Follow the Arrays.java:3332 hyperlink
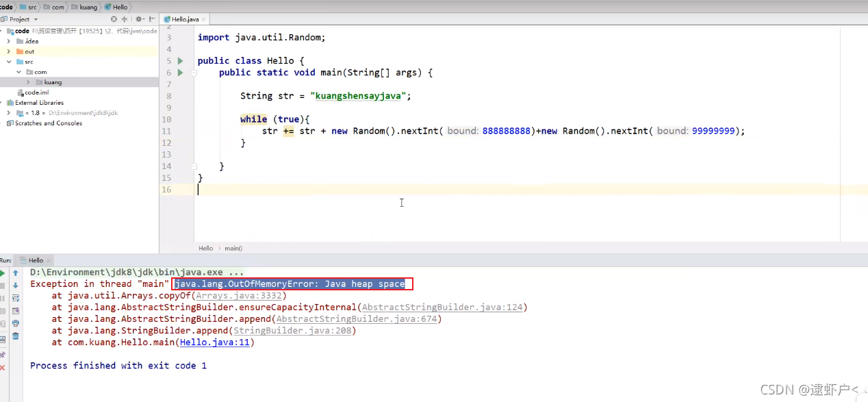The image size is (868, 402). pyautogui.click(x=238, y=295)
